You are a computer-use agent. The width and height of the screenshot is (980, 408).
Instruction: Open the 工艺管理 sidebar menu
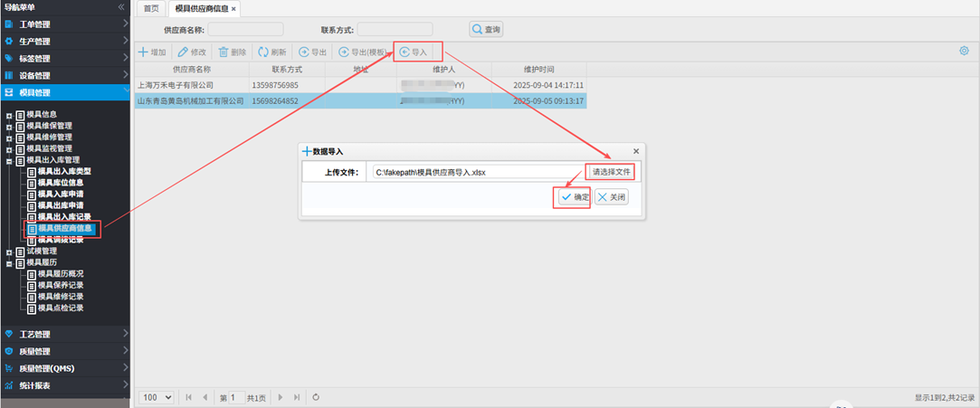pyautogui.click(x=65, y=334)
